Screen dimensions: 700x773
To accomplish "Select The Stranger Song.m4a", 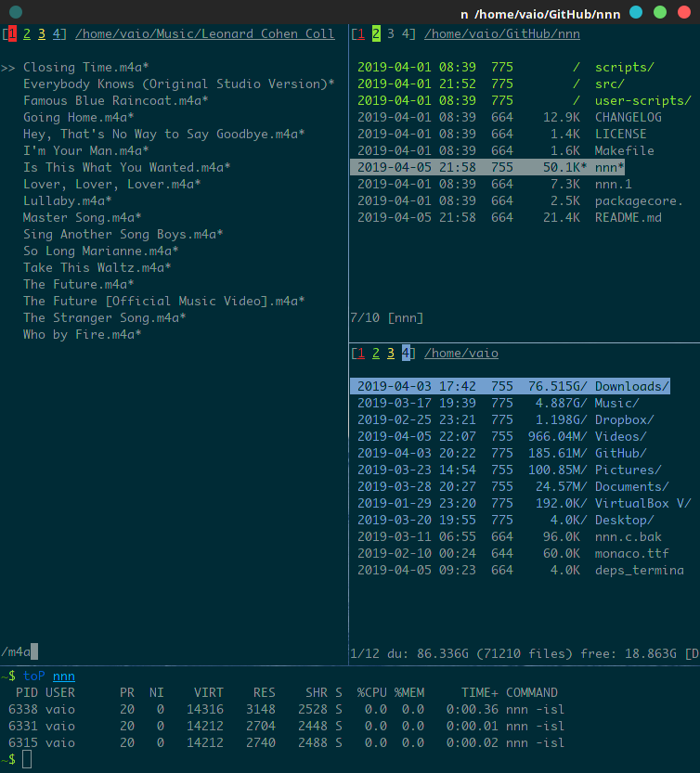I will (x=104, y=318).
